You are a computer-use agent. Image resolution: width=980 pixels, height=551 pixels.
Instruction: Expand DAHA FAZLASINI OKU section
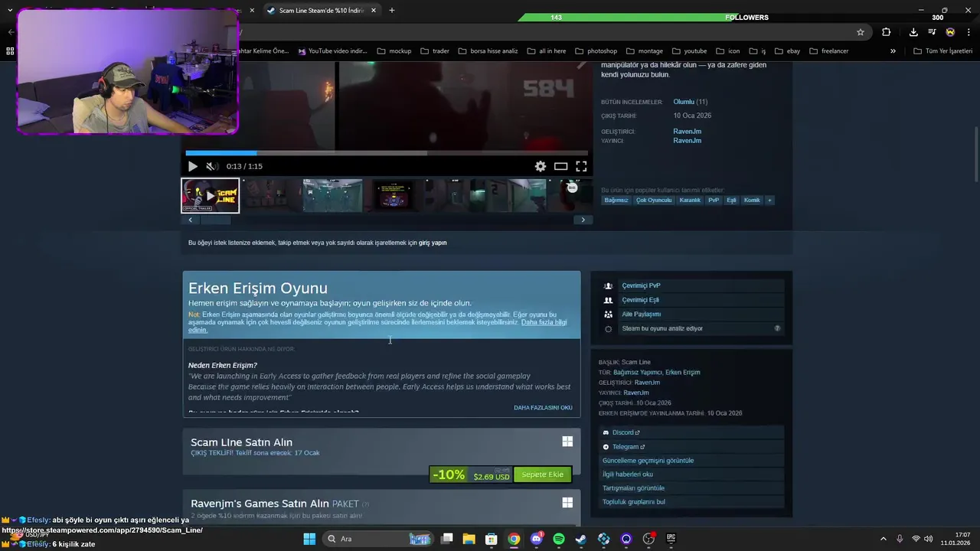coord(543,408)
